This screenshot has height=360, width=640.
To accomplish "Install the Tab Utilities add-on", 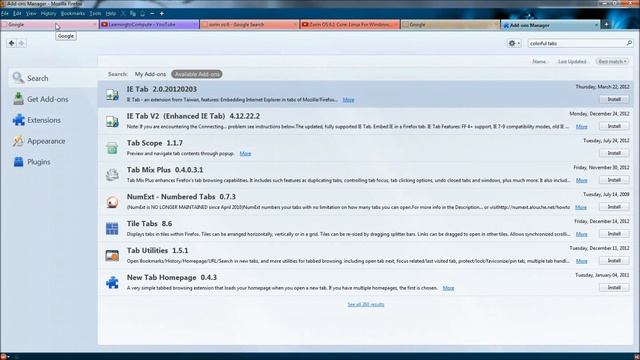I will (x=614, y=260).
